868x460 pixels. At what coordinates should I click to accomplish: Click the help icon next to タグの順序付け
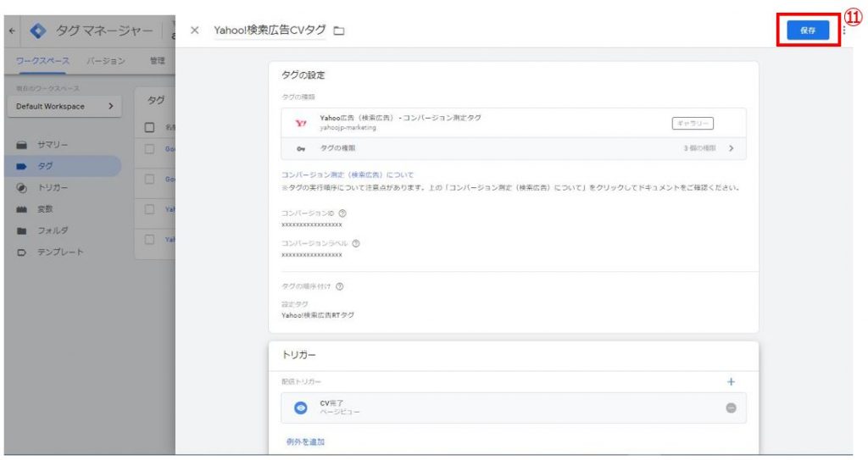point(340,286)
